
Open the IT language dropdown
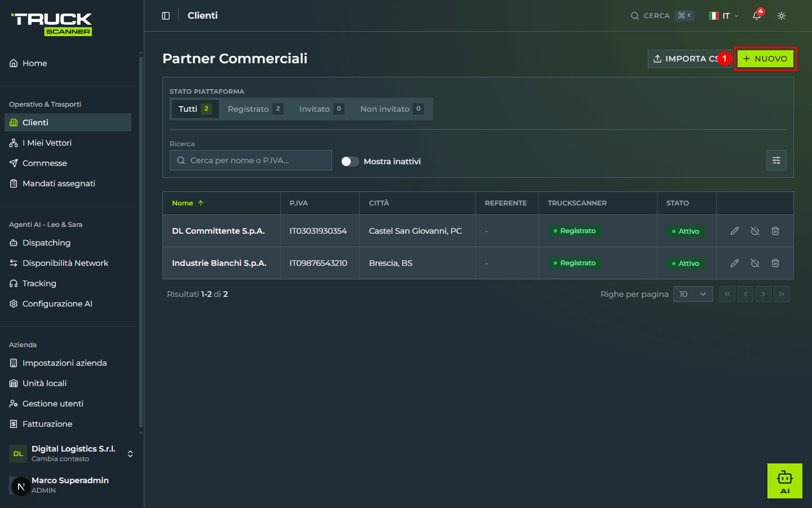click(724, 16)
